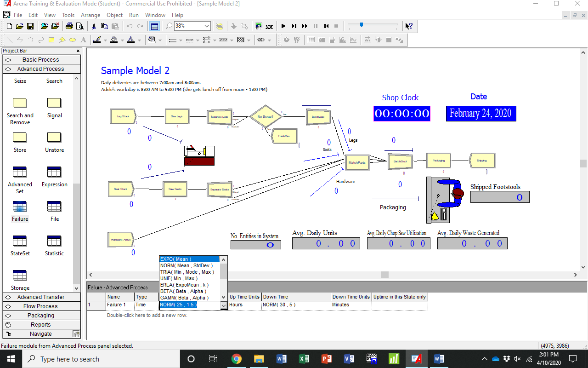Viewport: 588px width, 368px height.
Task: Toggle the Split Screen view button
Action: pyautogui.click(x=154, y=26)
